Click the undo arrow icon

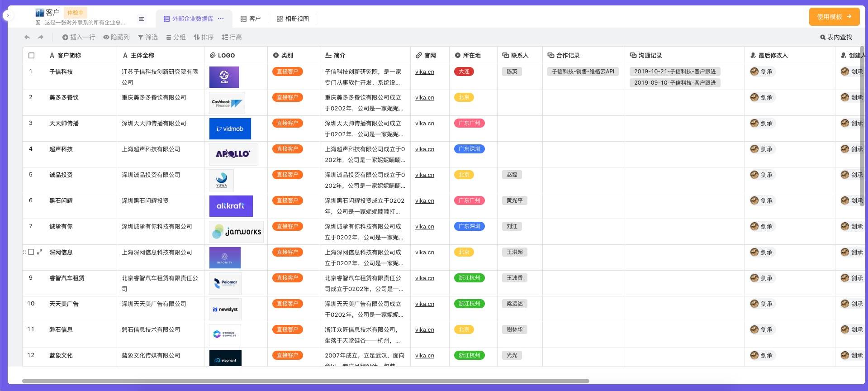pos(27,37)
